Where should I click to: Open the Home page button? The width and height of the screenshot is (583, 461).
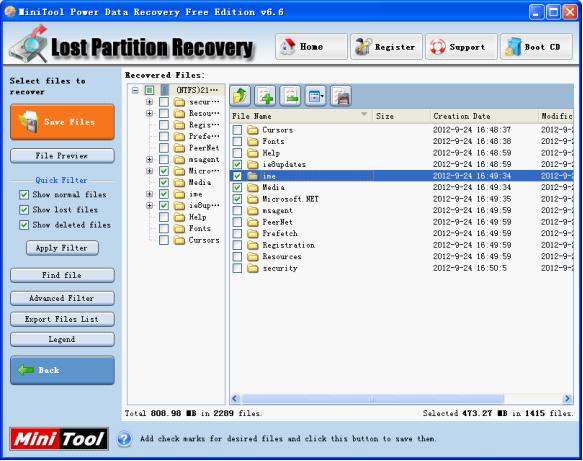(312, 47)
